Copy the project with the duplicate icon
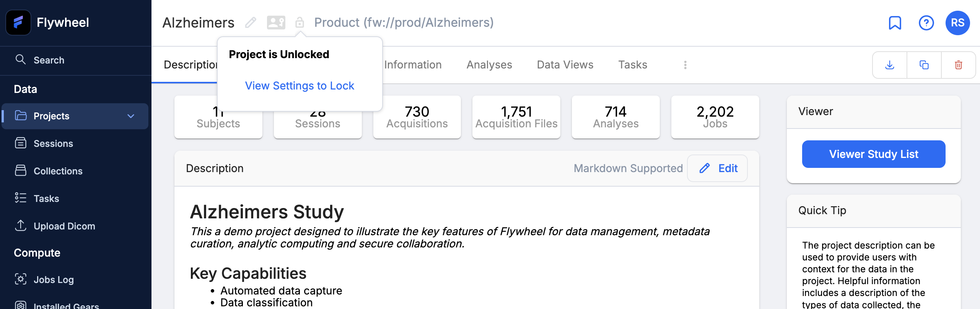Image resolution: width=980 pixels, height=309 pixels. tap(924, 65)
